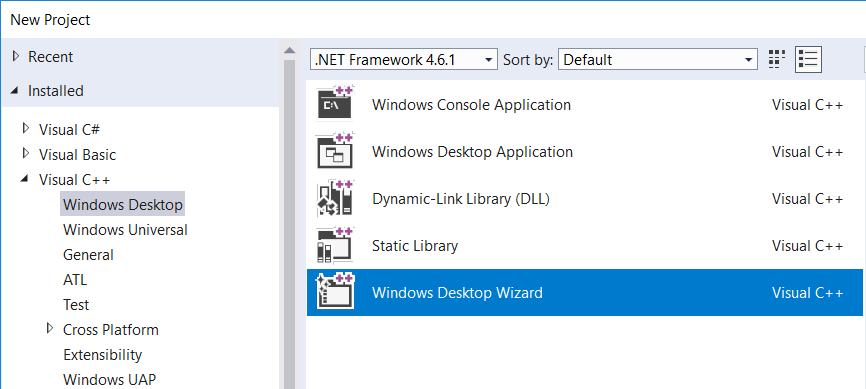Select the ATL category
This screenshot has width=866, height=389.
[x=75, y=280]
